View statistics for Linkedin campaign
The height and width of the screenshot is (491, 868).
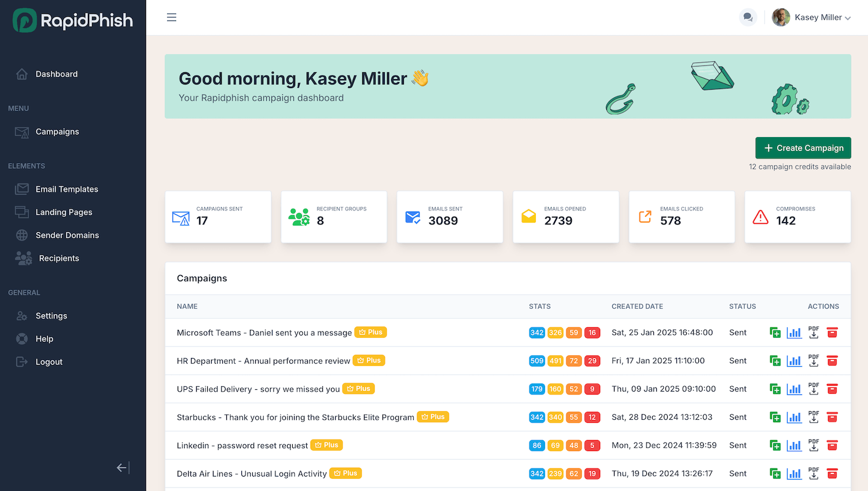794,445
